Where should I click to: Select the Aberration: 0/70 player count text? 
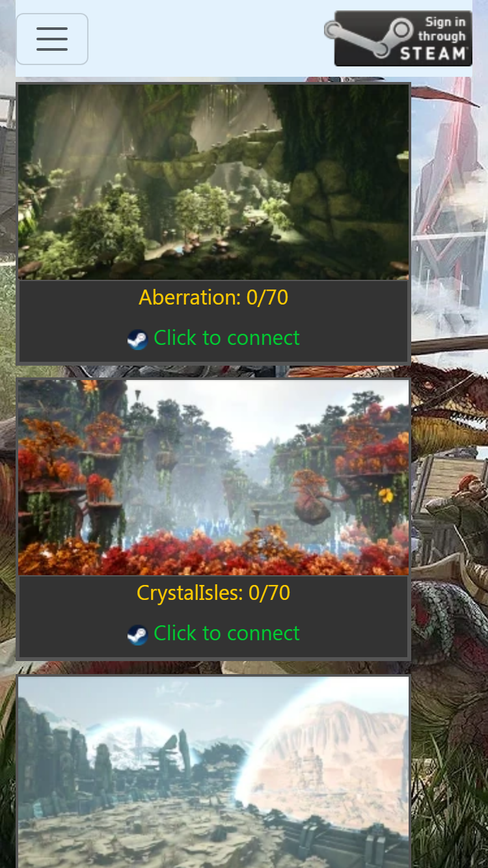[213, 297]
